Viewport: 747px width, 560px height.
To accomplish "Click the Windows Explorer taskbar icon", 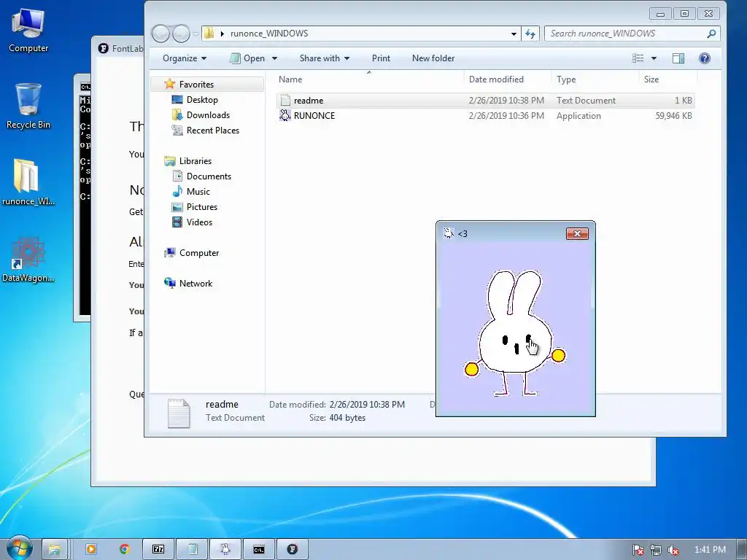I will (54, 550).
